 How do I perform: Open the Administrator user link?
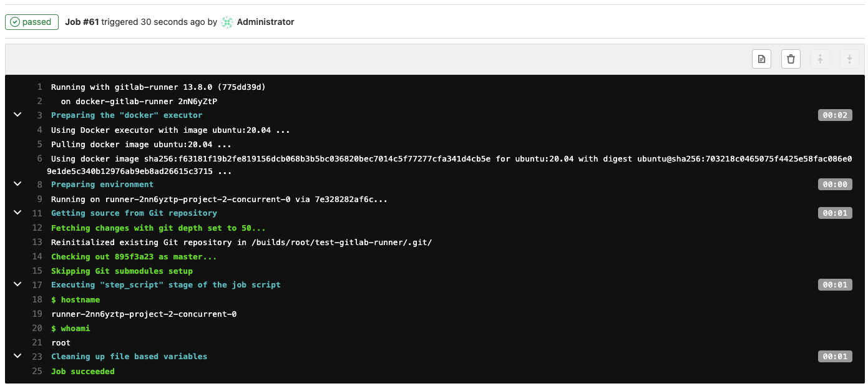click(266, 22)
